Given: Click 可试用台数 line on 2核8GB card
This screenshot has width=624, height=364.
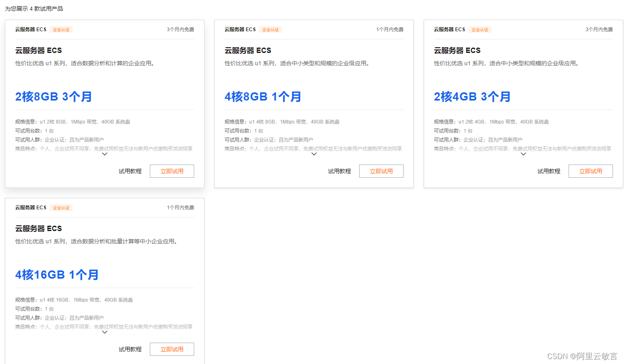Looking at the screenshot, I should (34, 131).
